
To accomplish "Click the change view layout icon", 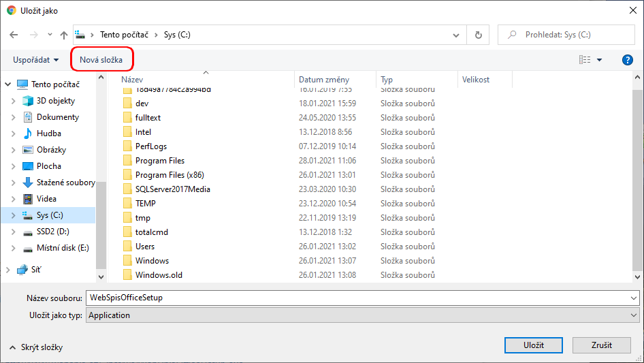I will pyautogui.click(x=585, y=60).
